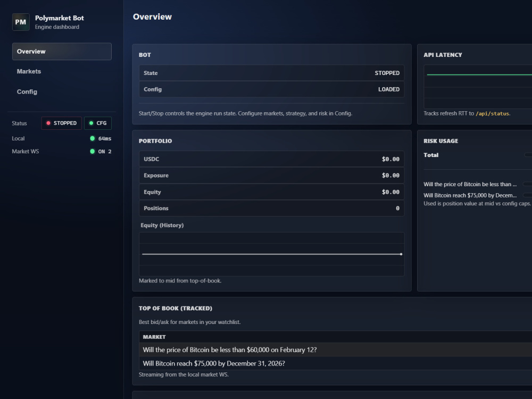Select the Exposure $0.00 row
This screenshot has height=399, width=532.
tap(271, 176)
